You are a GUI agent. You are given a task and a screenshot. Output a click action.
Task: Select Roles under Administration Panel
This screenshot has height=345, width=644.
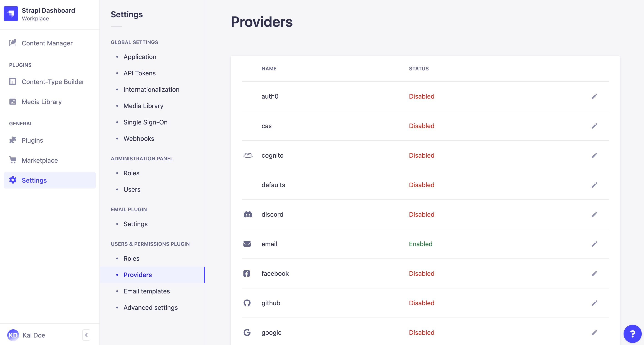coord(131,173)
